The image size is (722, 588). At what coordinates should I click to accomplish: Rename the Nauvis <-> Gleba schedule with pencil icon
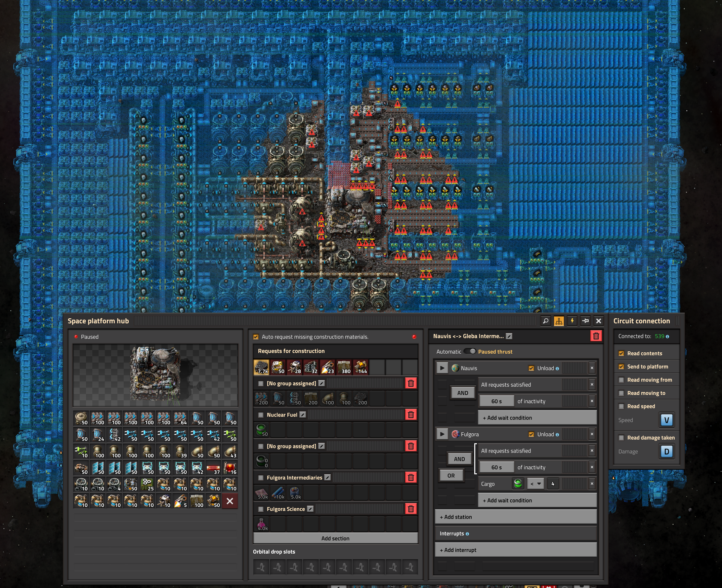(x=509, y=336)
